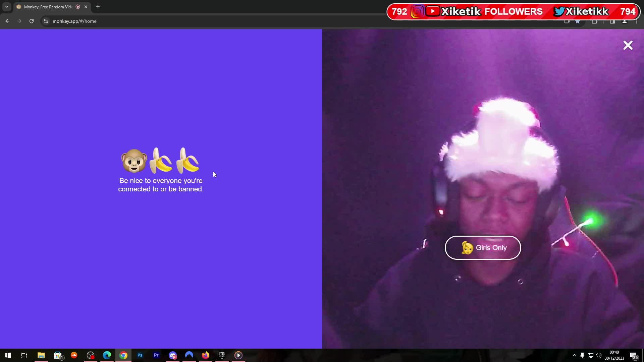The width and height of the screenshot is (644, 362).
Task: Show hidden system tray icons
Action: (x=574, y=355)
